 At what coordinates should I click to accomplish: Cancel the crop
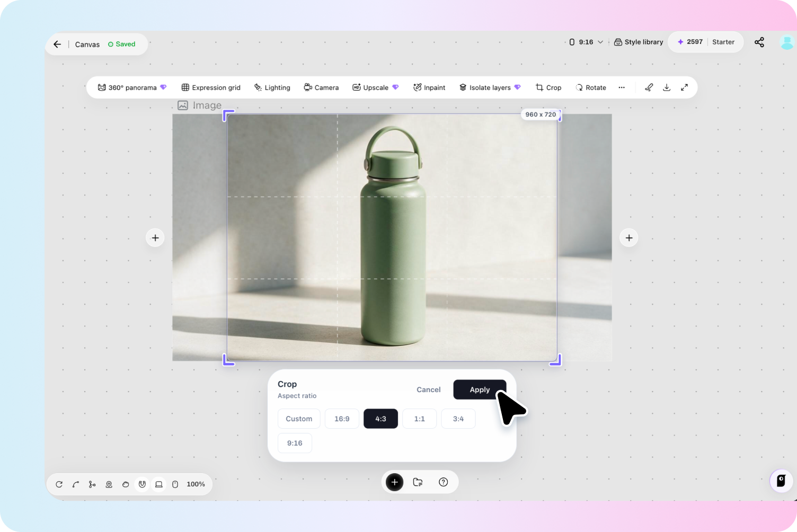(428, 389)
